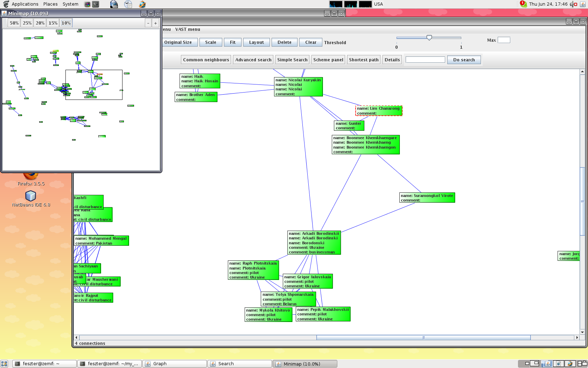Viewport: 588px width, 368px height.
Task: Click the Details button
Action: (392, 60)
